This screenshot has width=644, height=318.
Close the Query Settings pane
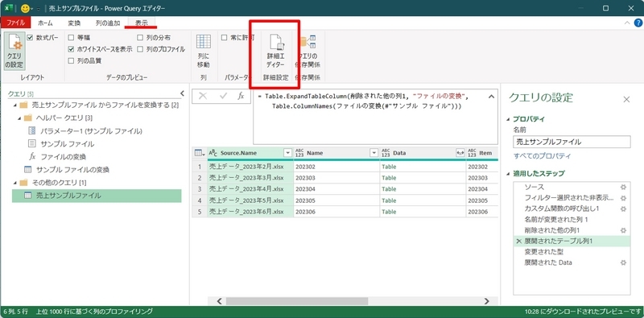coord(626,99)
